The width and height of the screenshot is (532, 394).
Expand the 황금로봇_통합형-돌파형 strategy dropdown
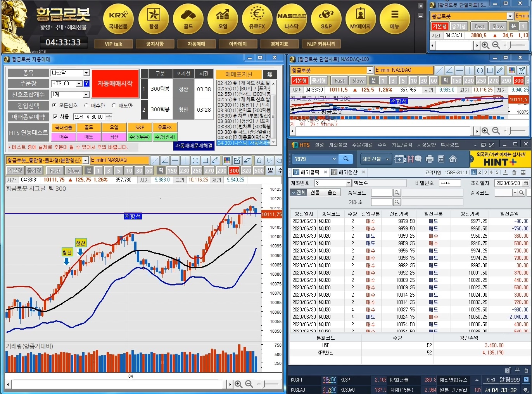85,160
